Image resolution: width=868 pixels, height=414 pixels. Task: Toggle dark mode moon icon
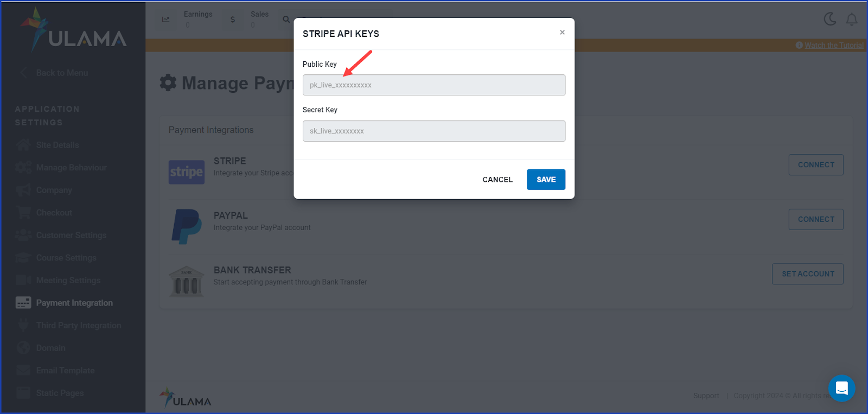830,20
